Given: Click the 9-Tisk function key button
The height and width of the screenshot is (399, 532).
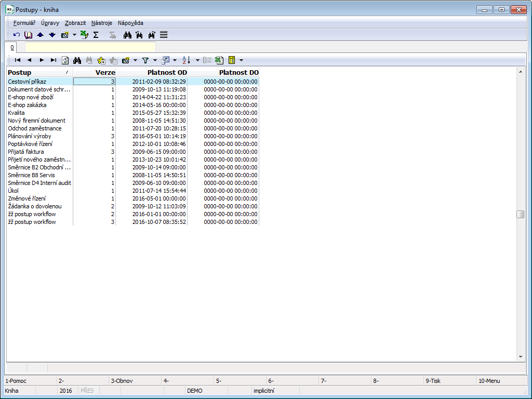Looking at the screenshot, I should [x=449, y=381].
